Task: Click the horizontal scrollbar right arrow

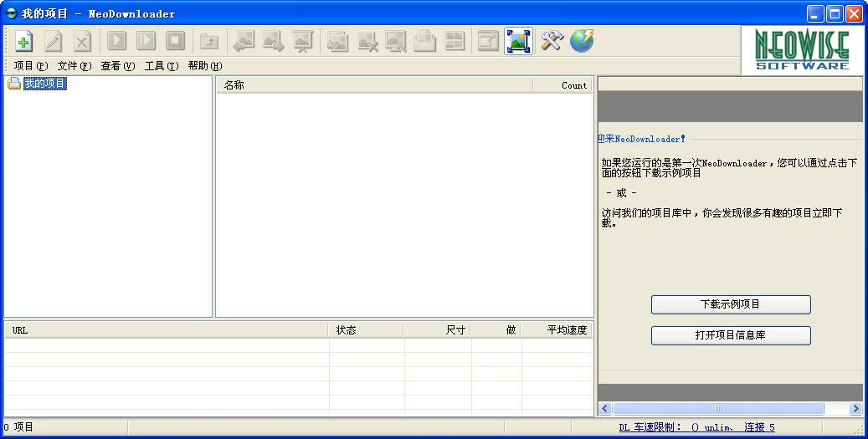Action: pos(855,409)
